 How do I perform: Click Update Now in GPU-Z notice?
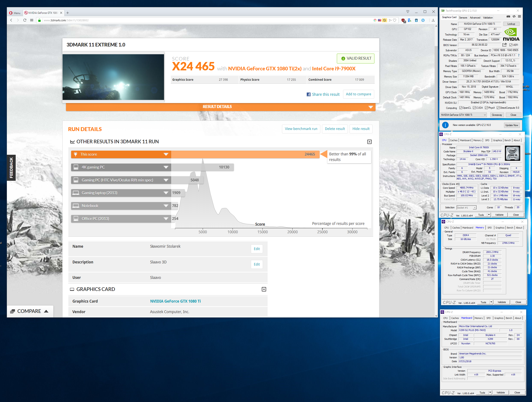[512, 125]
